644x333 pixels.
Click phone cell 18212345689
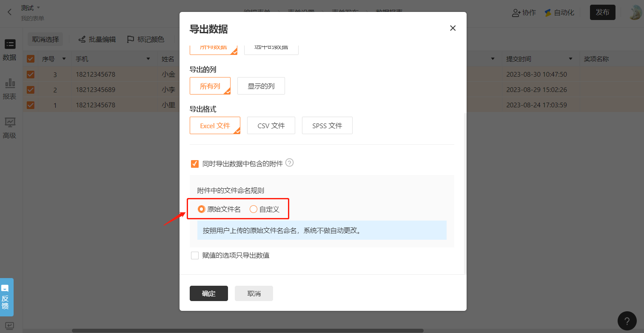point(95,90)
